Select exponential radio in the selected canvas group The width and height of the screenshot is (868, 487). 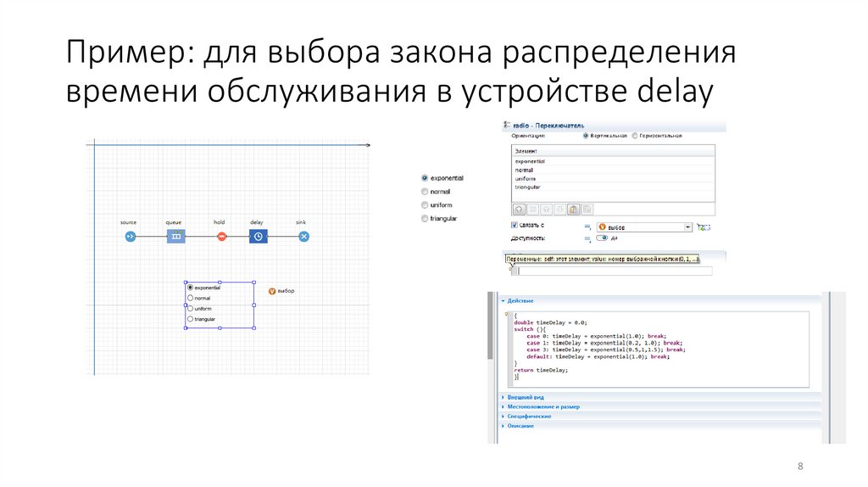click(191, 288)
